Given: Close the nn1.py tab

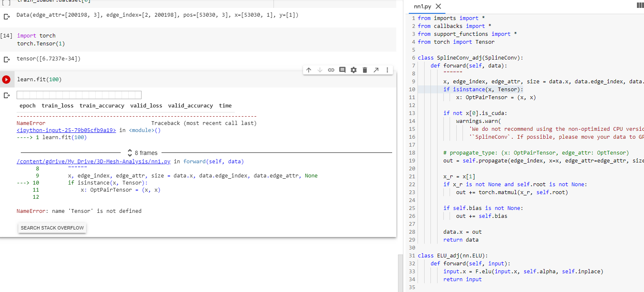Looking at the screenshot, I should coord(438,7).
